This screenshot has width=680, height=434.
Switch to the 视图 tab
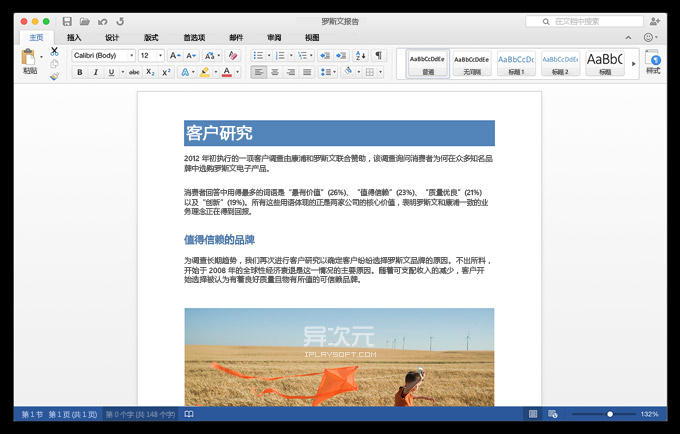312,38
